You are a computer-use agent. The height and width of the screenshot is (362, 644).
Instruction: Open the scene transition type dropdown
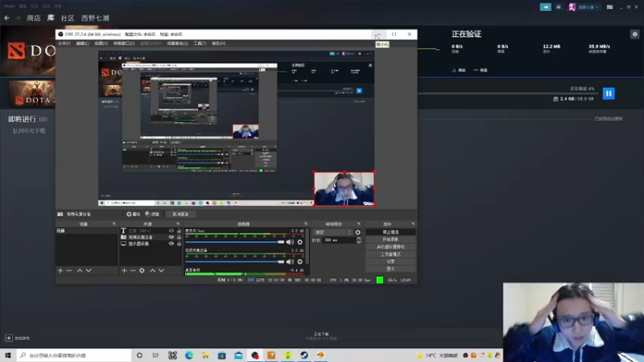[332, 232]
